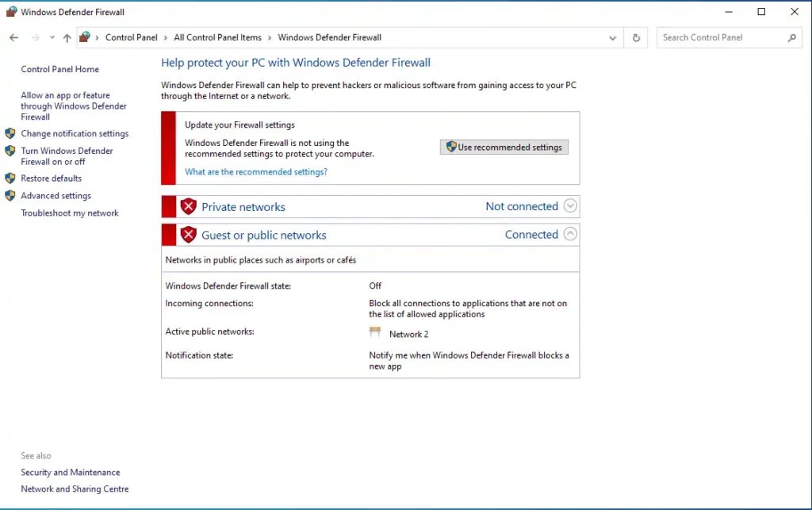
Task: Open the recent locations dropdown arrow
Action: click(x=52, y=37)
